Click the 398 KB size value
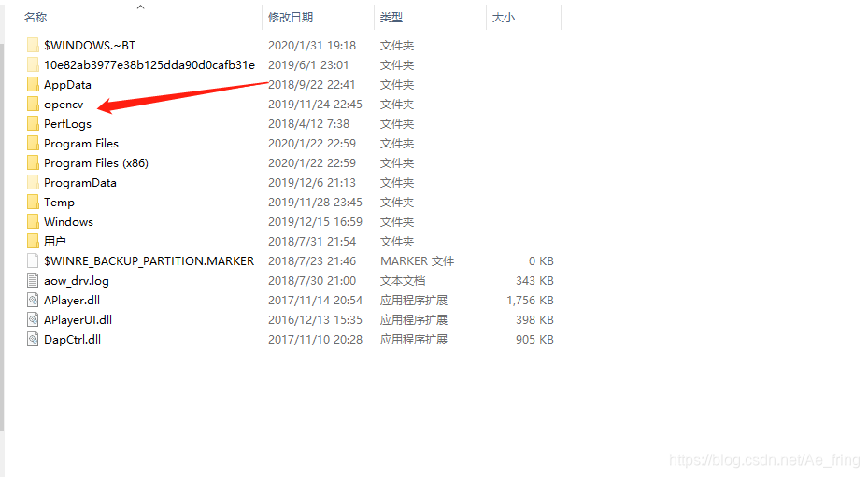 (x=534, y=320)
